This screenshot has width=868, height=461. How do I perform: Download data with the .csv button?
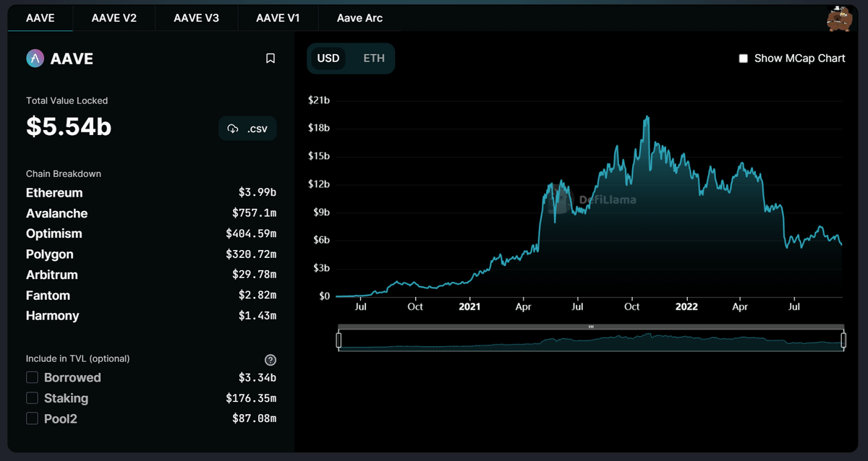coord(247,129)
